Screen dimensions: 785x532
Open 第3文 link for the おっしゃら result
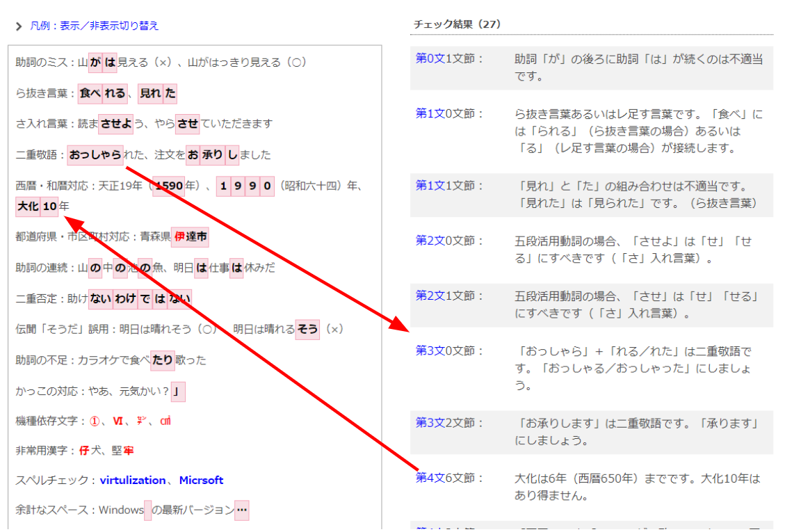[430, 350]
